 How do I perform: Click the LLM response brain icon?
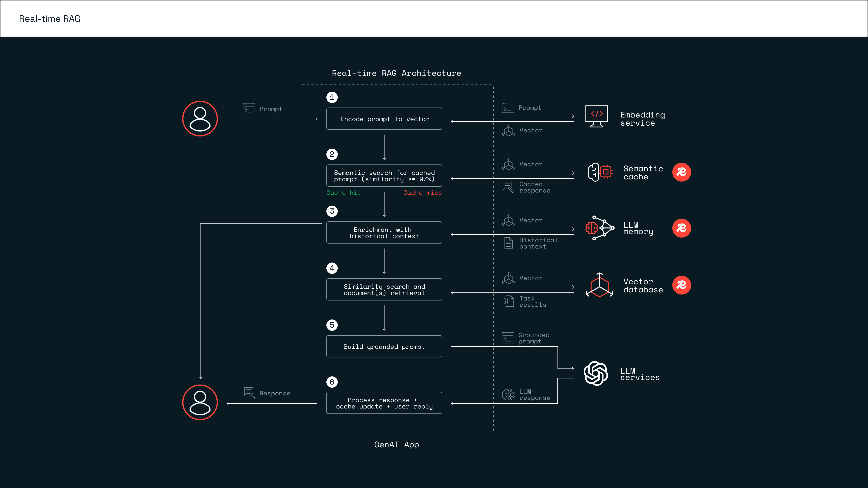(x=508, y=394)
